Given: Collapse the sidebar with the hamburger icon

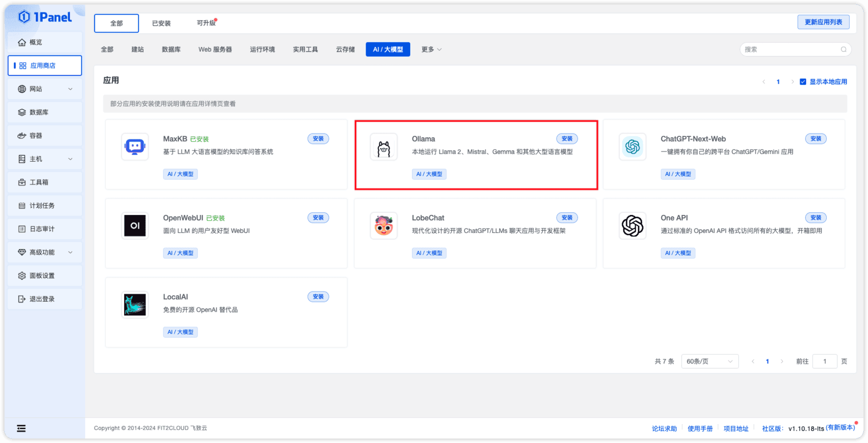Looking at the screenshot, I should click(21, 428).
